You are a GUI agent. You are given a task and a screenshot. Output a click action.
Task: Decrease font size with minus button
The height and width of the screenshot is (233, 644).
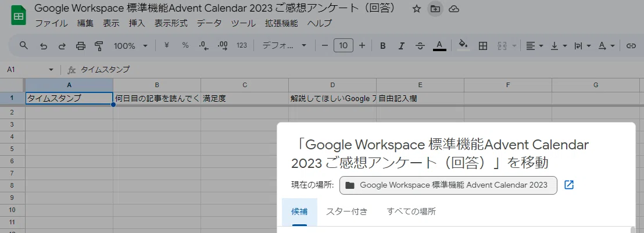[x=325, y=46]
